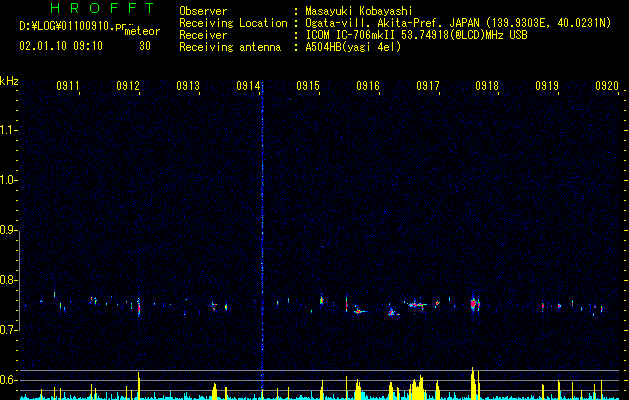The width and height of the screenshot is (629, 400).
Task: Click the Receiving antenna label
Action: tap(230, 47)
